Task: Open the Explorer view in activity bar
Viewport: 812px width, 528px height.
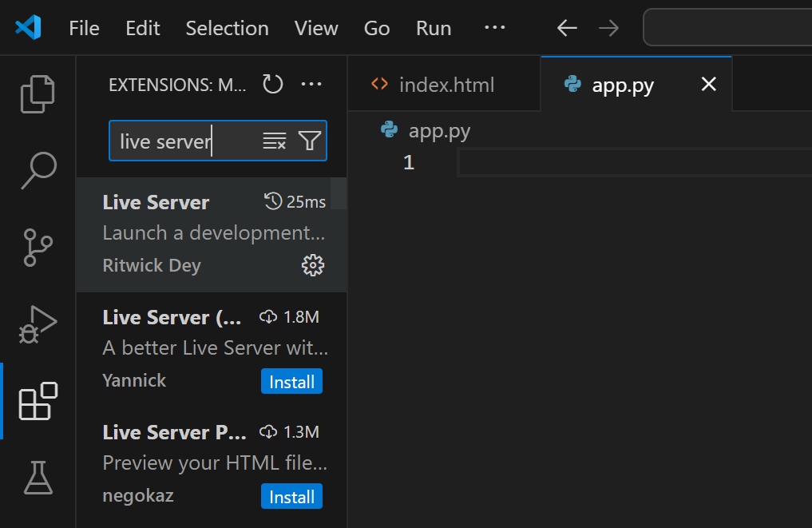Action: [38, 94]
